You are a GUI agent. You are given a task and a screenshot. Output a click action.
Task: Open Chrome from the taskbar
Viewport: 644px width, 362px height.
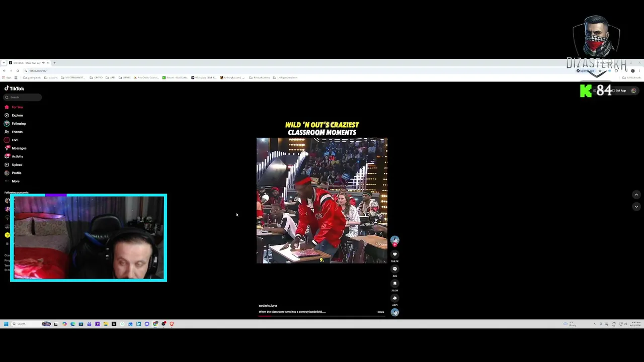[x=155, y=324]
